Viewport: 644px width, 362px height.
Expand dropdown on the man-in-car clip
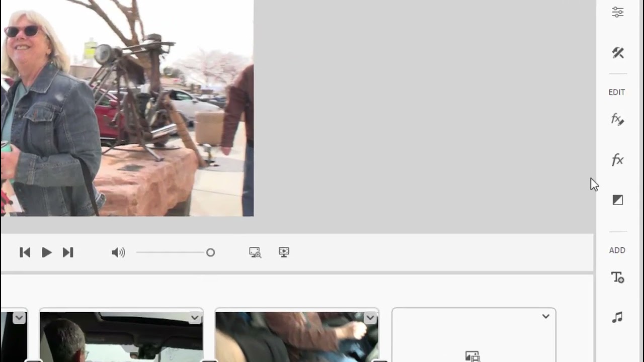point(195,317)
